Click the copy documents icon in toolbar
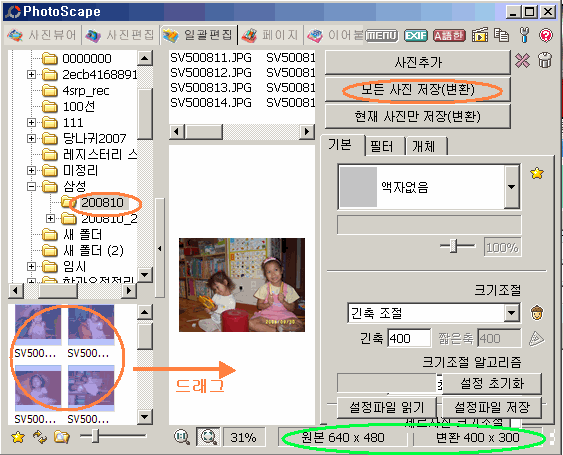 coord(501,35)
